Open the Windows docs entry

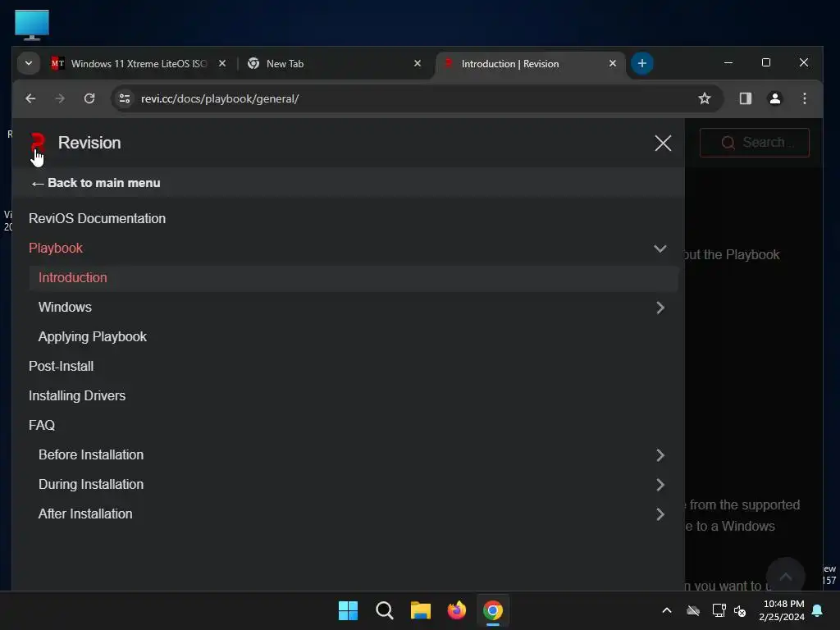pyautogui.click(x=65, y=307)
